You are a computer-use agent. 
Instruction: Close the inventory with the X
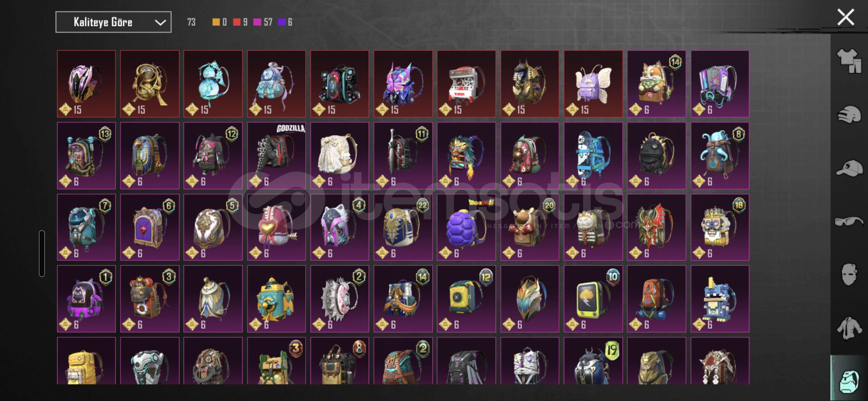[x=846, y=17]
